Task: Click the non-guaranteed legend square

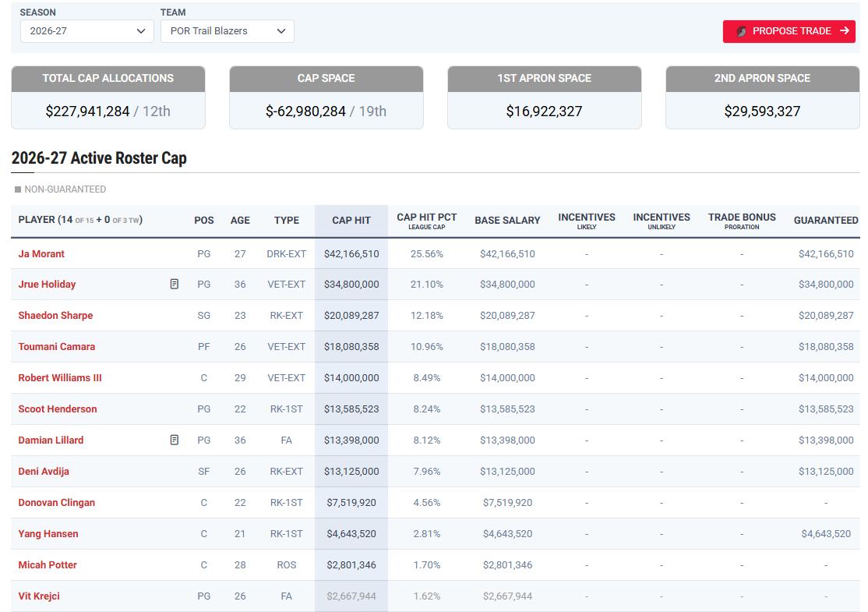Action: click(18, 189)
